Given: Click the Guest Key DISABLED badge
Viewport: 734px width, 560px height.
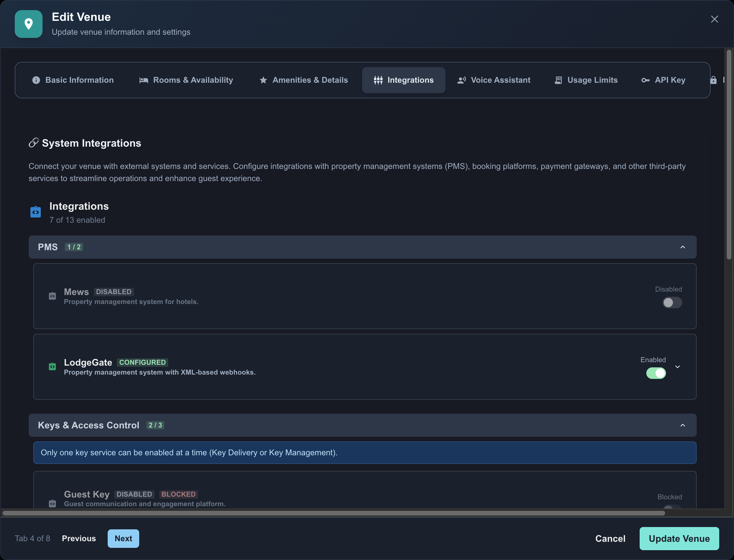Looking at the screenshot, I should coord(134,494).
